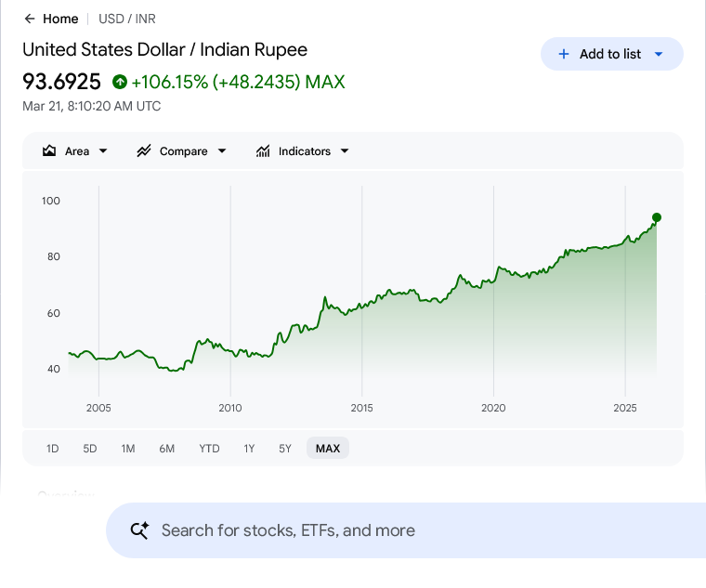Click the 60 y-axis label
The image size is (706, 588).
pyautogui.click(x=54, y=313)
